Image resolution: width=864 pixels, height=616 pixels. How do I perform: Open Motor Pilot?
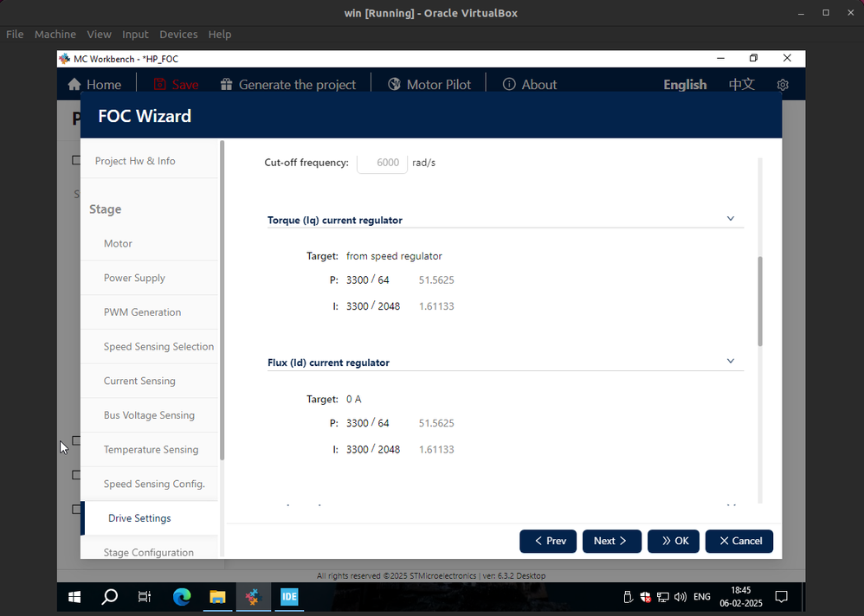pyautogui.click(x=429, y=84)
